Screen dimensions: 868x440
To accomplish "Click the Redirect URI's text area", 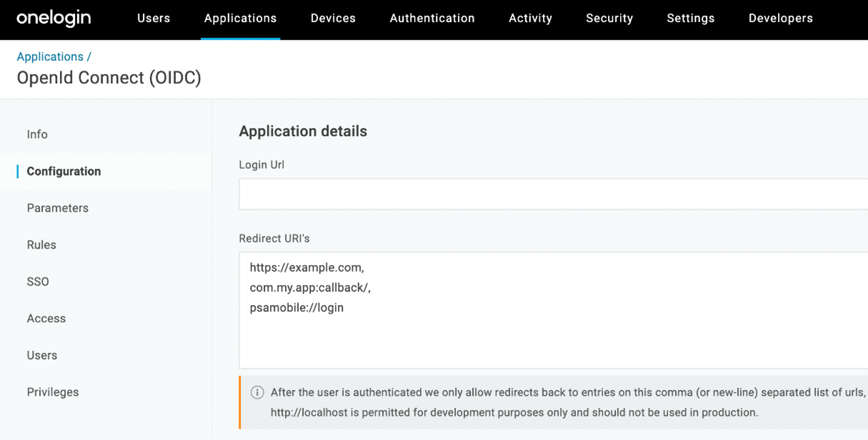I will coord(500,307).
